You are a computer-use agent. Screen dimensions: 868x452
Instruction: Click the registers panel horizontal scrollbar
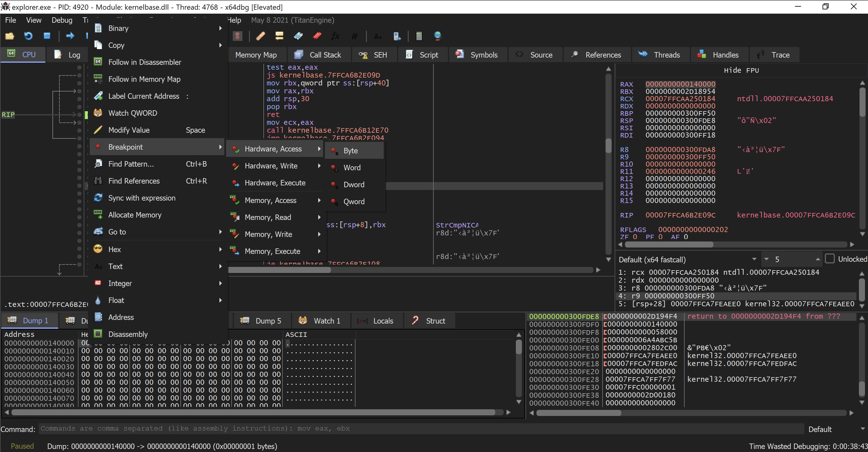669,244
